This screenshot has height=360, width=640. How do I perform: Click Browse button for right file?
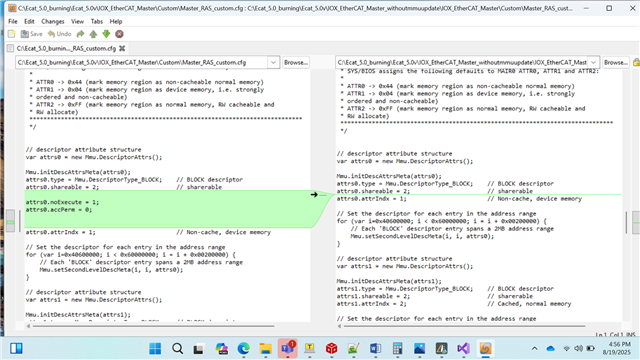pos(616,62)
